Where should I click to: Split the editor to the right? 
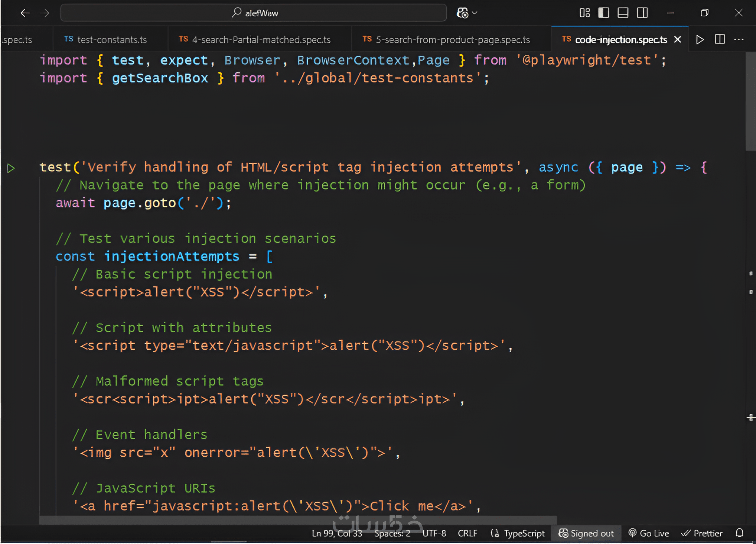click(x=720, y=39)
